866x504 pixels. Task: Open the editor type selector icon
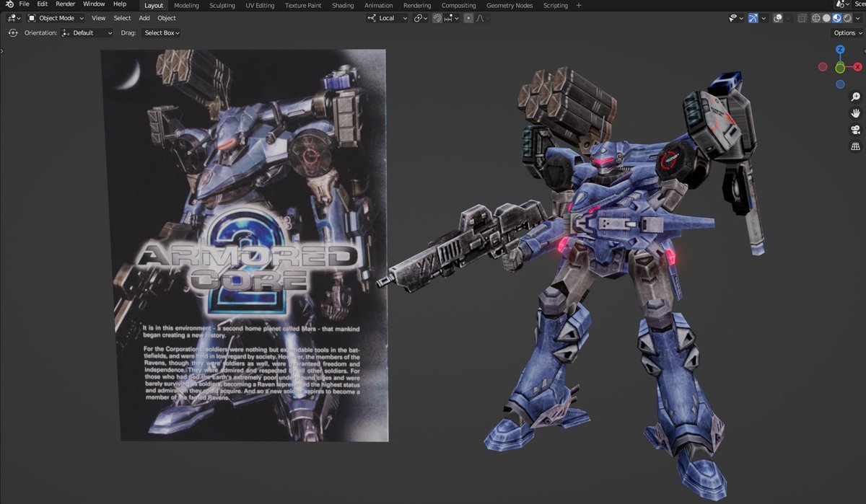tap(14, 18)
